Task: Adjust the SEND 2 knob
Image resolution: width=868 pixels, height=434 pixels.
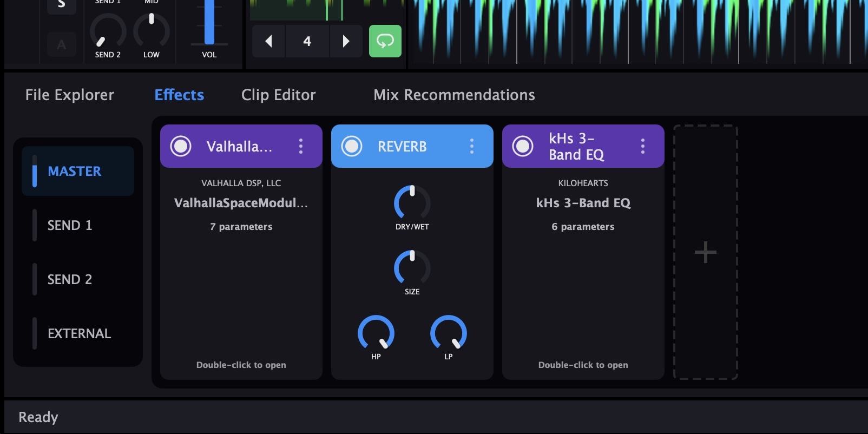Action: 108,31
